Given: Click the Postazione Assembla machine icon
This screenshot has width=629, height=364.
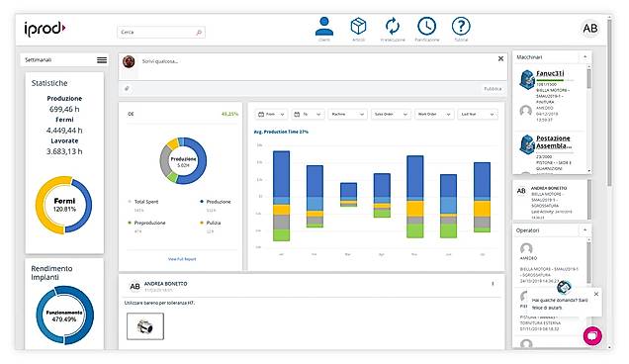Looking at the screenshot, I should 527,144.
